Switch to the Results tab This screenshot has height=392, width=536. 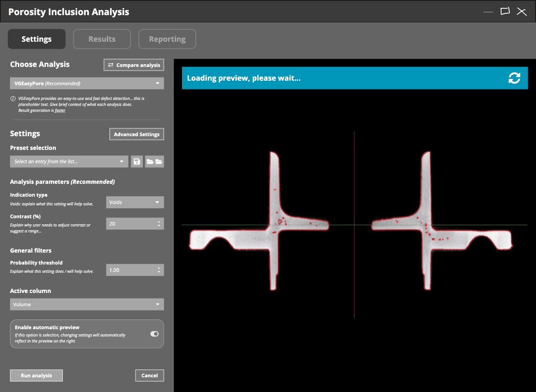(x=102, y=39)
